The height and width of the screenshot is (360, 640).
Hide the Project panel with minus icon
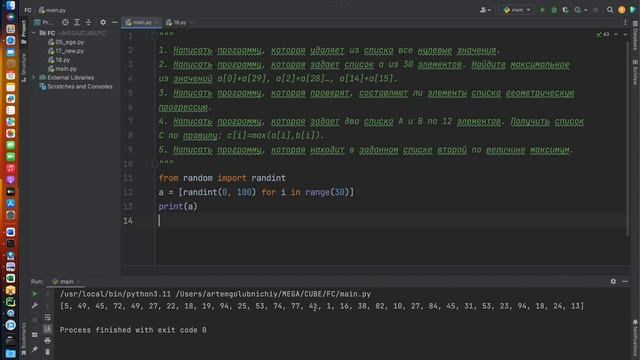(x=114, y=22)
